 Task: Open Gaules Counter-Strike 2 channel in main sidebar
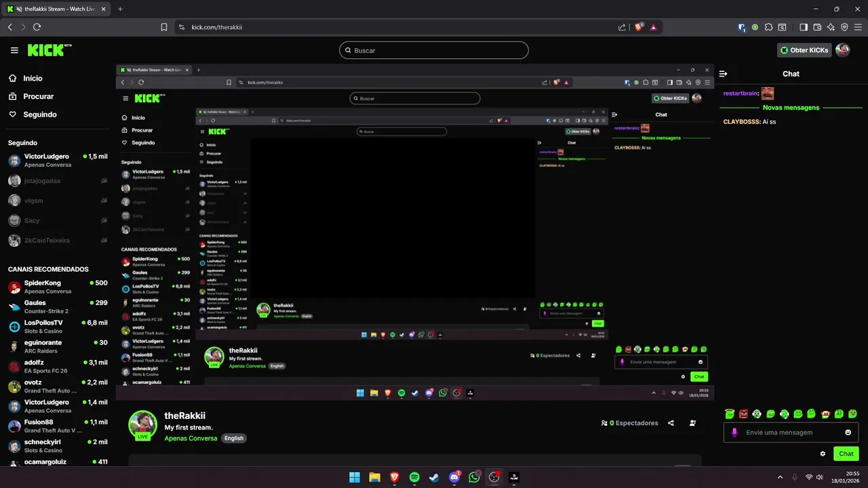point(58,306)
